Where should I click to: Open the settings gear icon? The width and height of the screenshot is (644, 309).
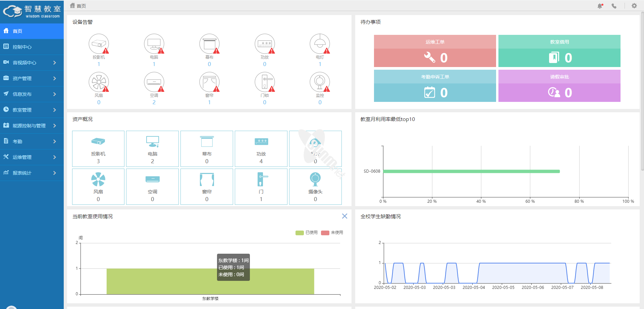[634, 6]
